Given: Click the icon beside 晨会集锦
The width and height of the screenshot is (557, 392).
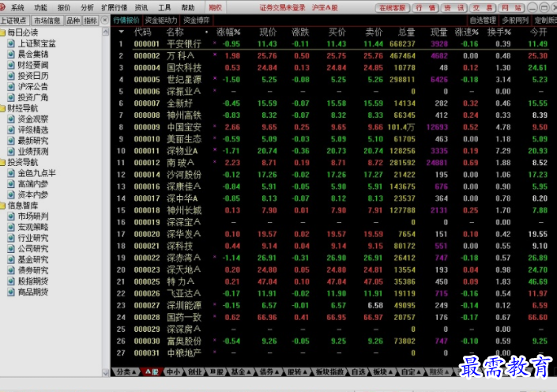Looking at the screenshot, I should point(11,54).
